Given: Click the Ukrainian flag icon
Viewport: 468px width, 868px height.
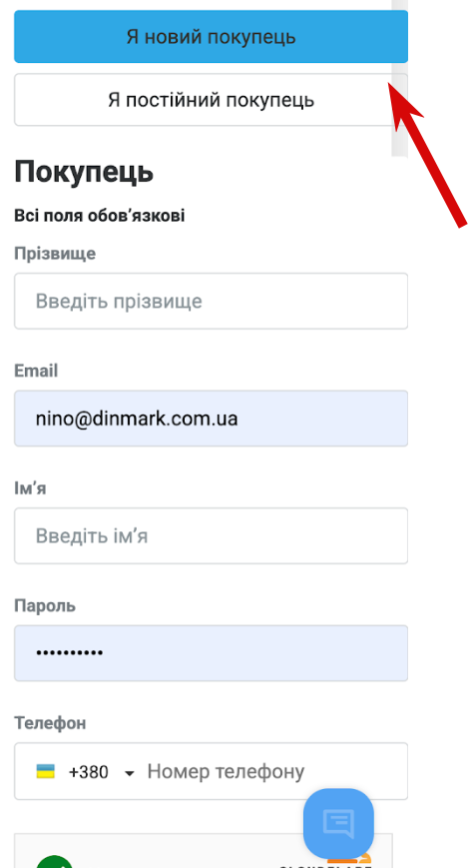Looking at the screenshot, I should [45, 771].
